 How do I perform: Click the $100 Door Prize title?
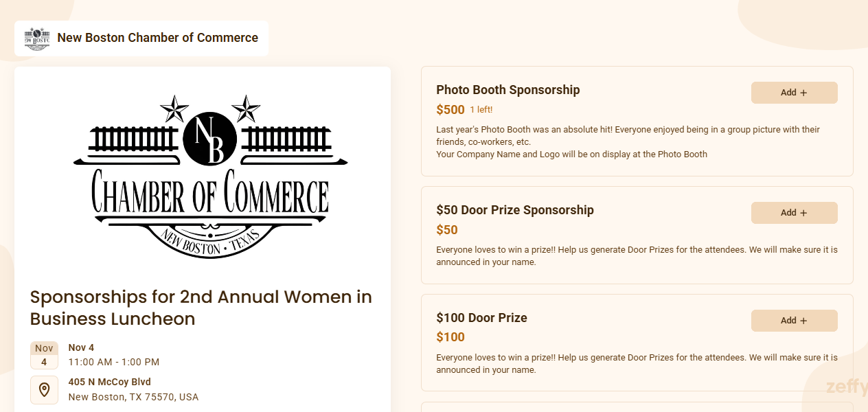481,318
